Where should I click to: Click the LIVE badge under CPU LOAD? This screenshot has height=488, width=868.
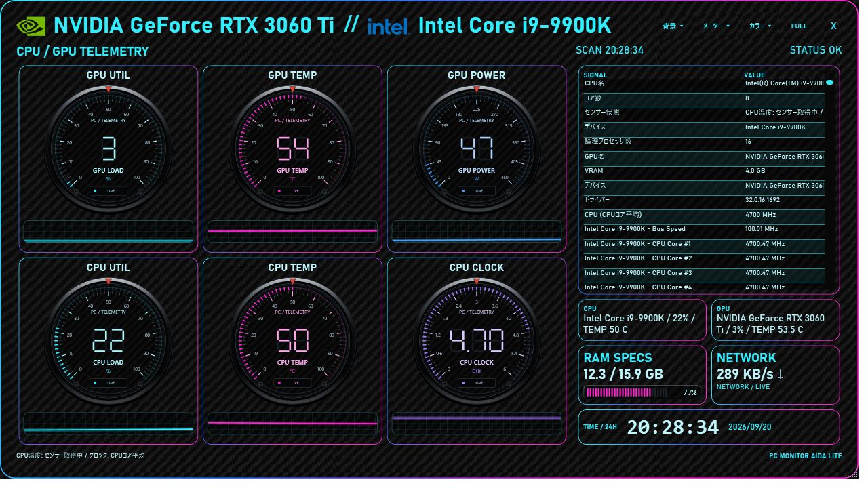108,383
